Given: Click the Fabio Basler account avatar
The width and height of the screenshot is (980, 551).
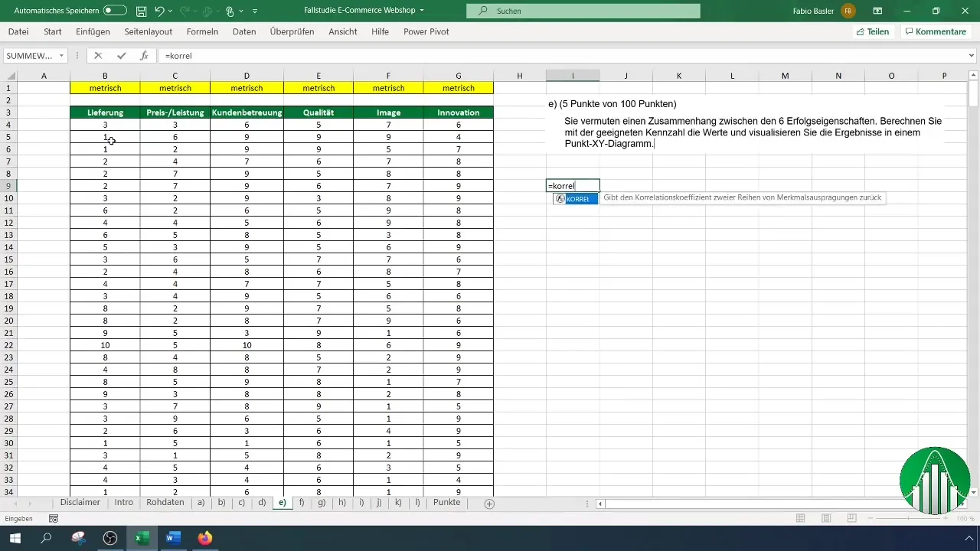Looking at the screenshot, I should tap(848, 11).
